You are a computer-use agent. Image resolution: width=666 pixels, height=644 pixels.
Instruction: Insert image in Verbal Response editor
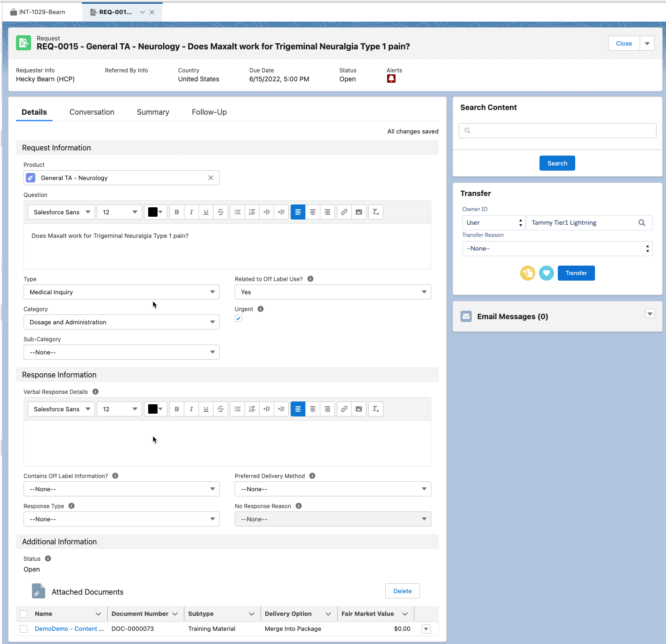[359, 409]
